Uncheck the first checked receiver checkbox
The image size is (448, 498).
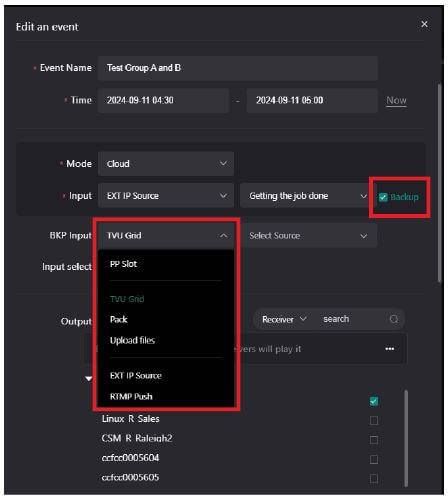point(374,401)
